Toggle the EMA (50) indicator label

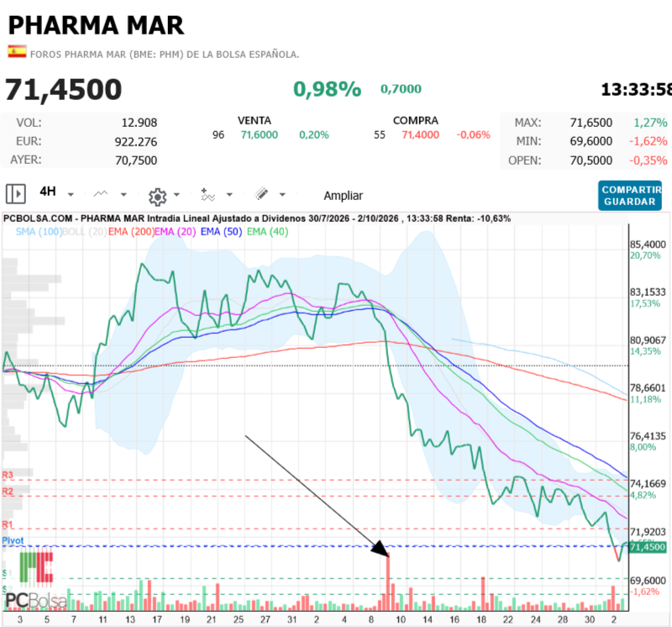[221, 232]
